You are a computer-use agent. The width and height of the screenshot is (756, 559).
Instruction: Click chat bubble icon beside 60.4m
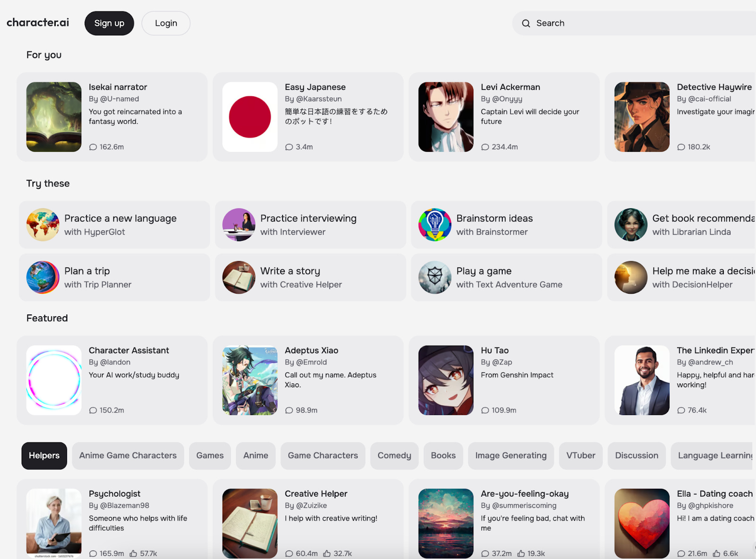pos(289,554)
